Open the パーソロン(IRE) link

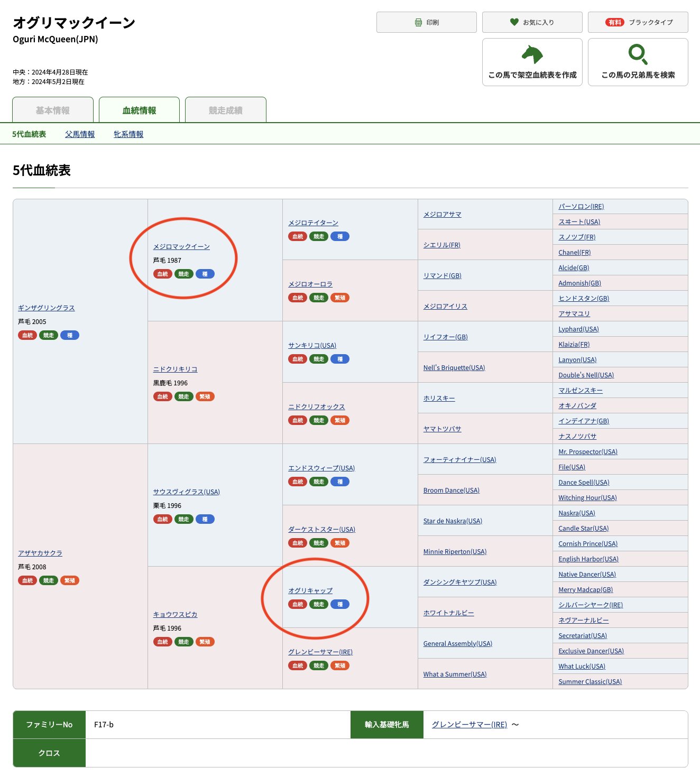point(581,206)
